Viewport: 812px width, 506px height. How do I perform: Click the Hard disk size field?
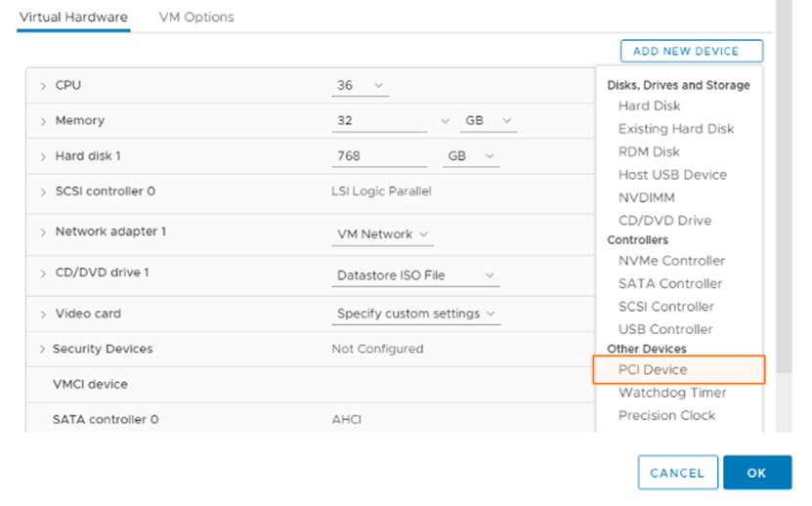[x=379, y=156]
